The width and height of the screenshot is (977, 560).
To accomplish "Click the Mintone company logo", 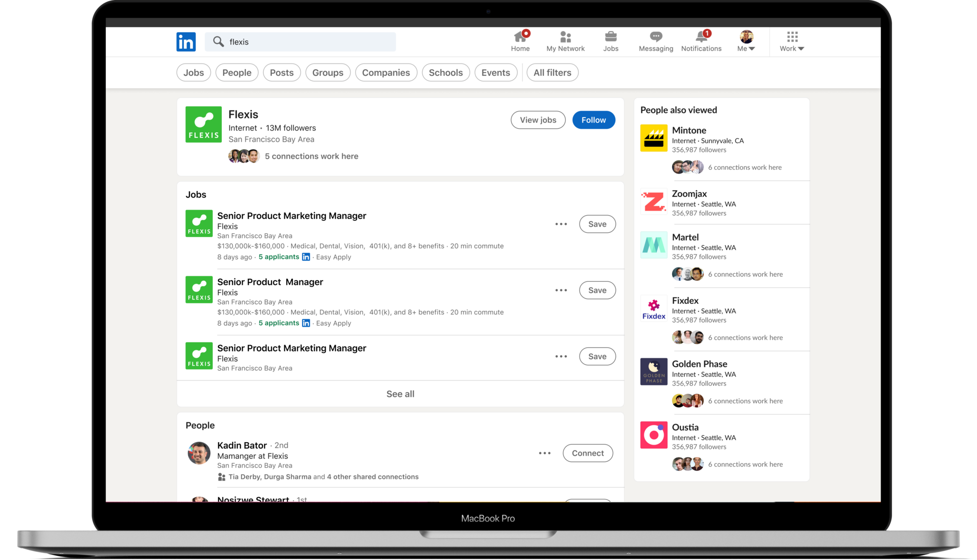I will (654, 138).
